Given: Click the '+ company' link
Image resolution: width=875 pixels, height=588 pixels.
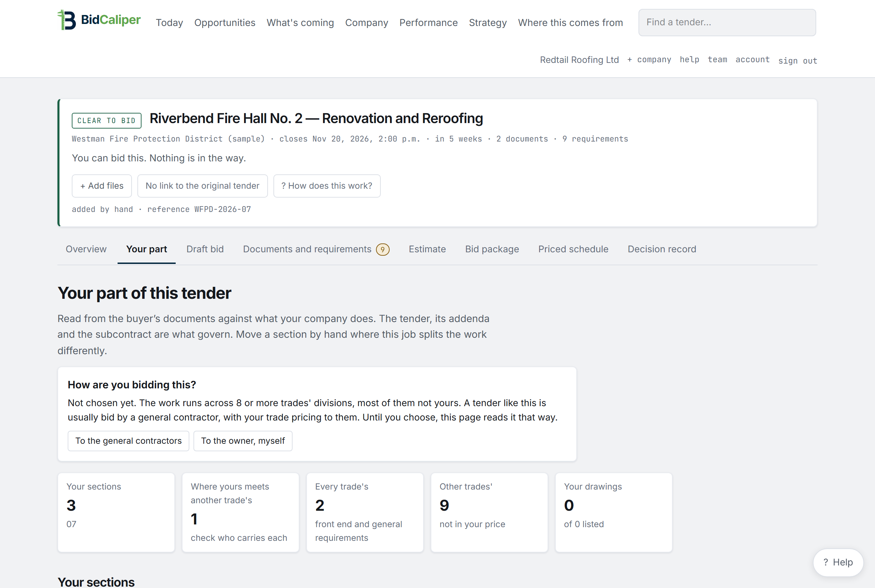Looking at the screenshot, I should (x=649, y=59).
